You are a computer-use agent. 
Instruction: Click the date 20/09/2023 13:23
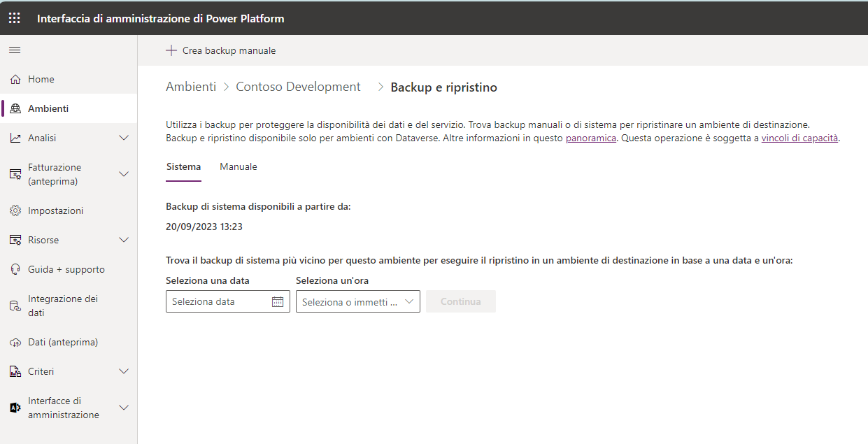(204, 227)
